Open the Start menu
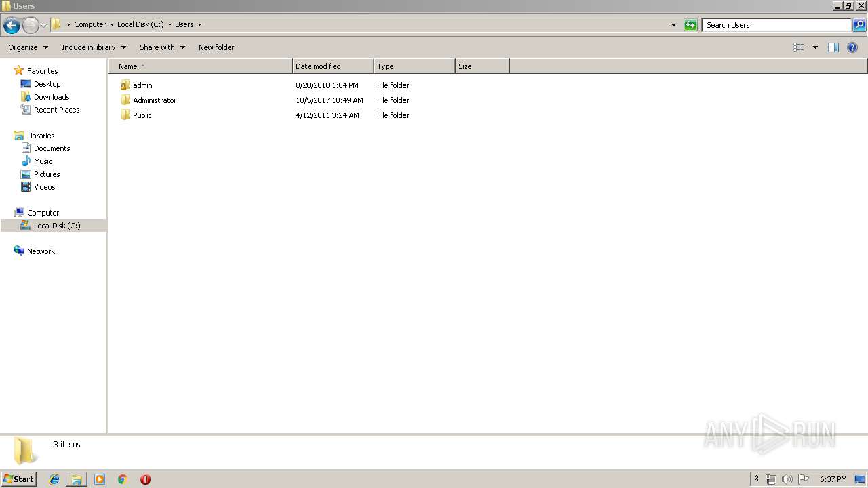Screen dimensions: 868x488 [19, 479]
